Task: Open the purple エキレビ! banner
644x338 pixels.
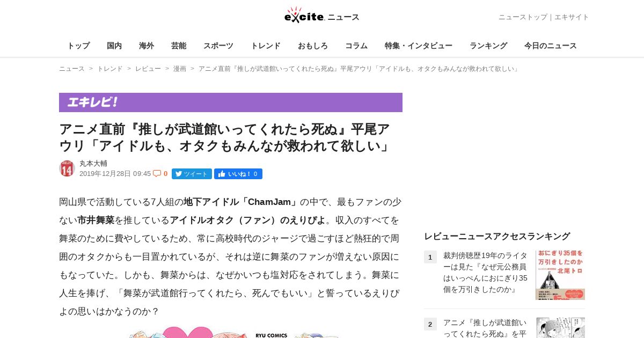Action: 231,102
